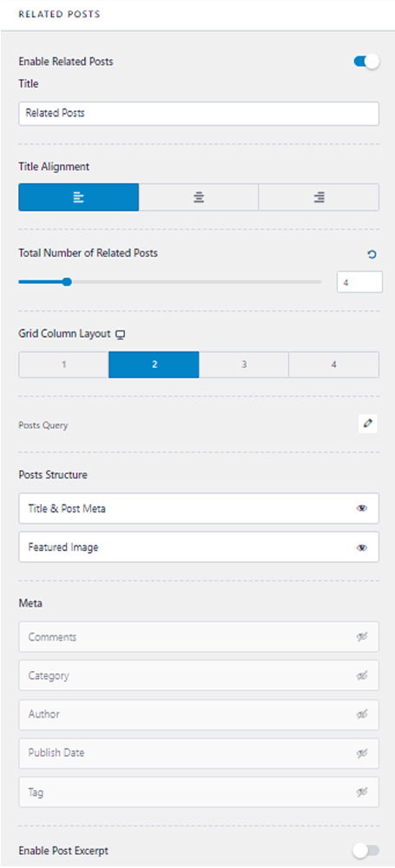Viewport: 395px width, 868px height.
Task: Select left title alignment icon
Action: point(79,198)
